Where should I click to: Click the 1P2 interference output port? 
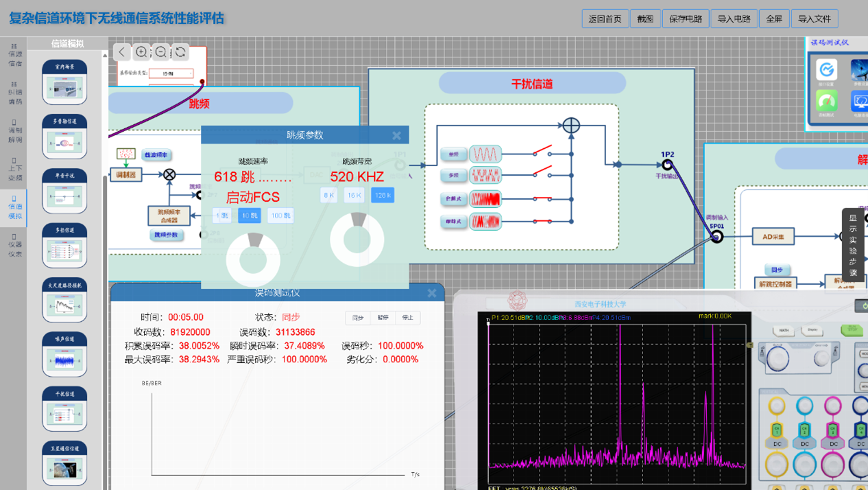[667, 165]
